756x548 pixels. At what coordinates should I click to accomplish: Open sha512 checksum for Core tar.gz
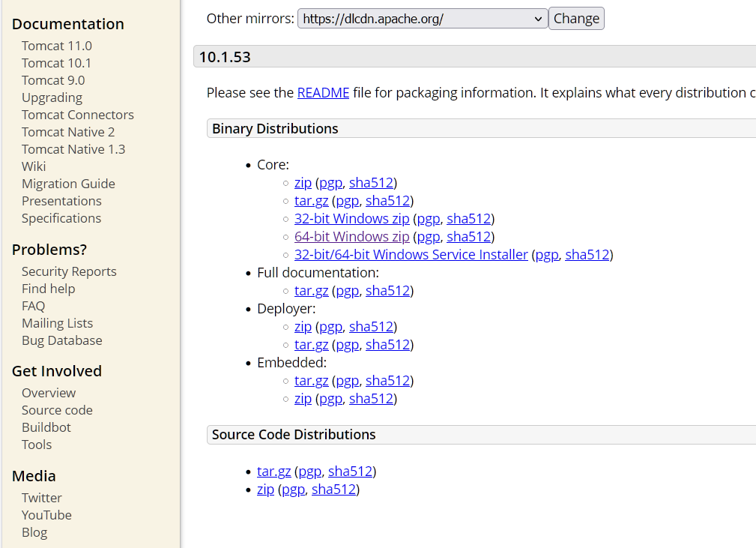[x=387, y=201]
